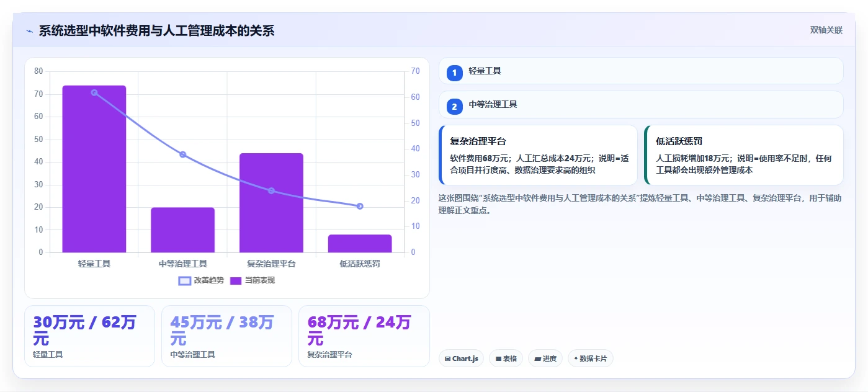This screenshot has height=392, width=868.
Task: Toggle the 当前表现 legend entry
Action: pos(253,280)
